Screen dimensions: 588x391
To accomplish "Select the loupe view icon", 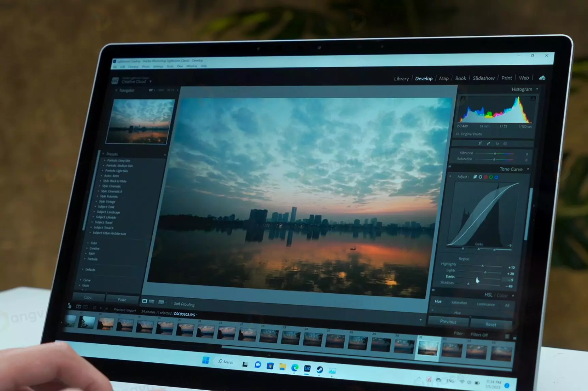I will (145, 301).
